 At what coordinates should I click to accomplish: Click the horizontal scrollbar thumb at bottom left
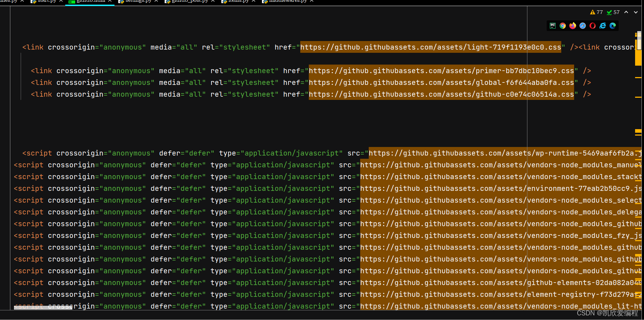pos(43,307)
